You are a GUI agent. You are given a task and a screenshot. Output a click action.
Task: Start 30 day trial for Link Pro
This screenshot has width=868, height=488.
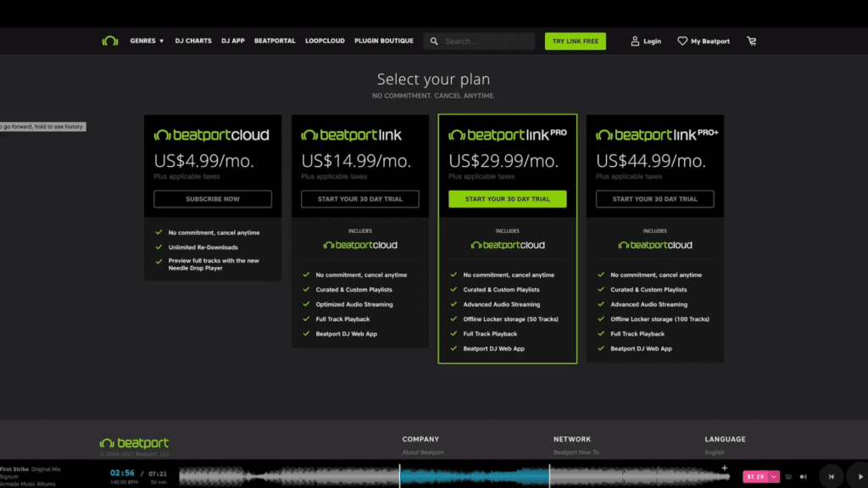507,199
